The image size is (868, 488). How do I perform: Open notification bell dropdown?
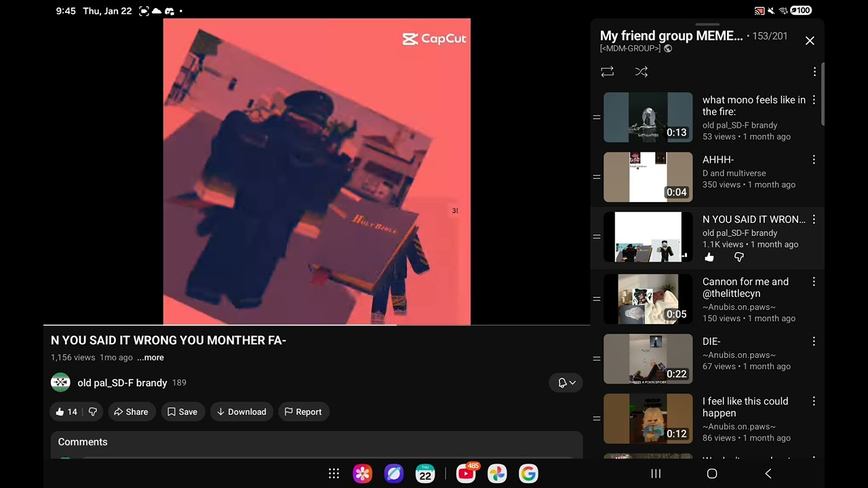(x=567, y=383)
